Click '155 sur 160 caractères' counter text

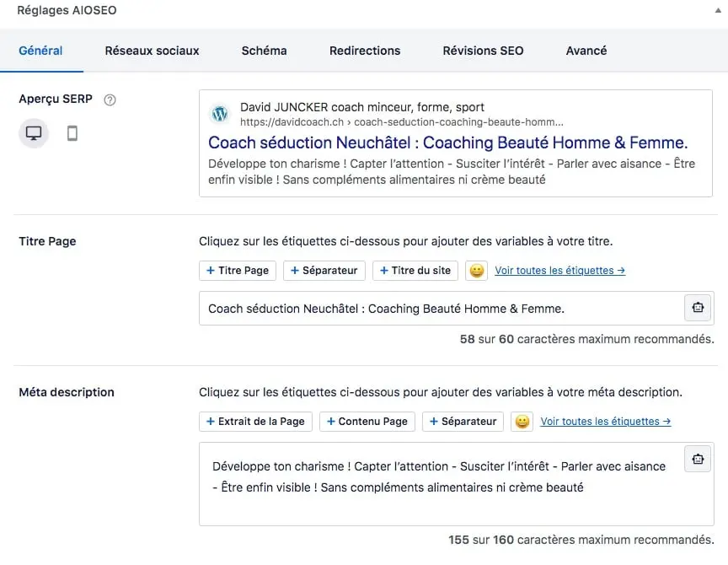tap(581, 540)
